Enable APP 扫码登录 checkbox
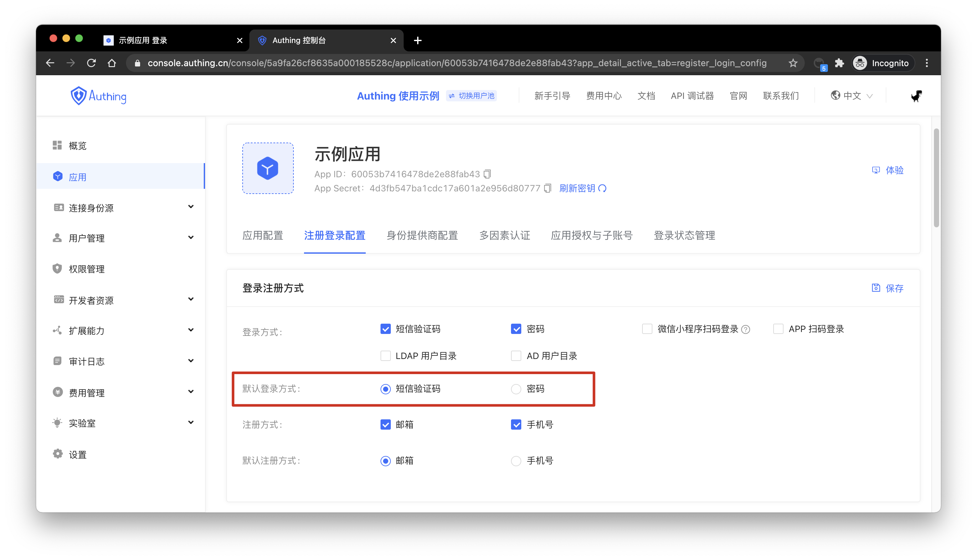This screenshot has height=560, width=977. click(778, 329)
